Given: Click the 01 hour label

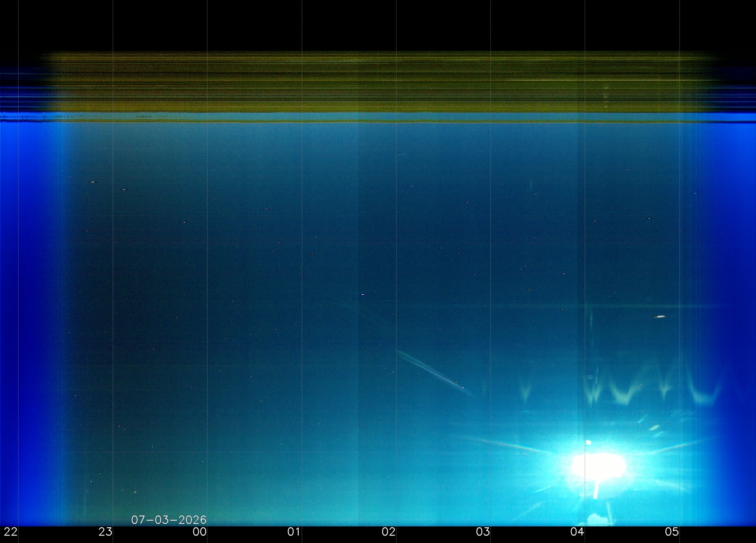Looking at the screenshot, I should (x=294, y=532).
